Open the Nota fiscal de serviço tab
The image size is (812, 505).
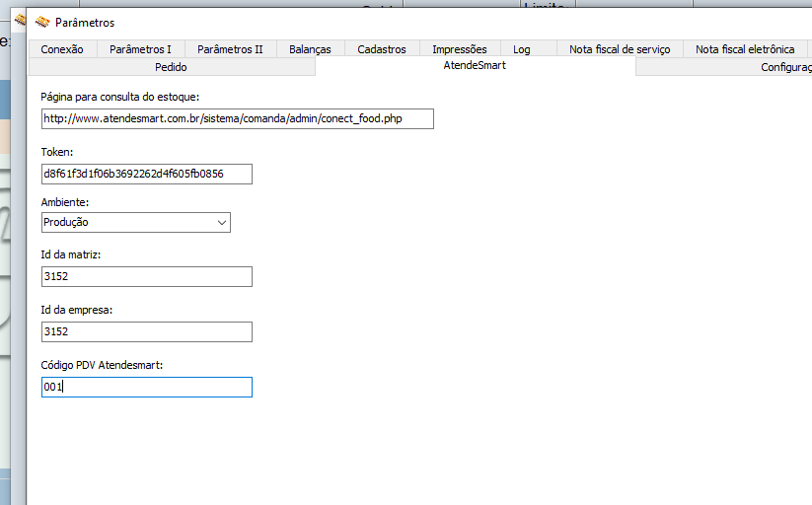click(x=620, y=49)
